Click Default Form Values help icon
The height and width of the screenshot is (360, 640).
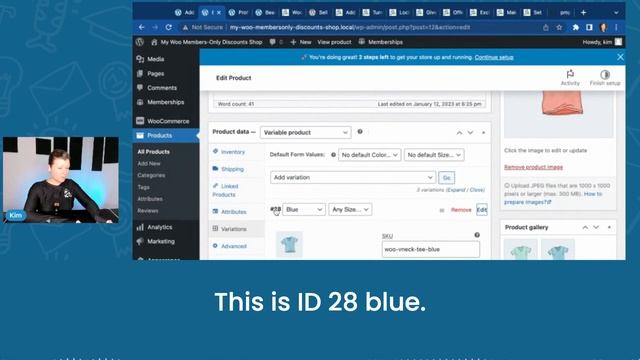pyautogui.click(x=333, y=155)
